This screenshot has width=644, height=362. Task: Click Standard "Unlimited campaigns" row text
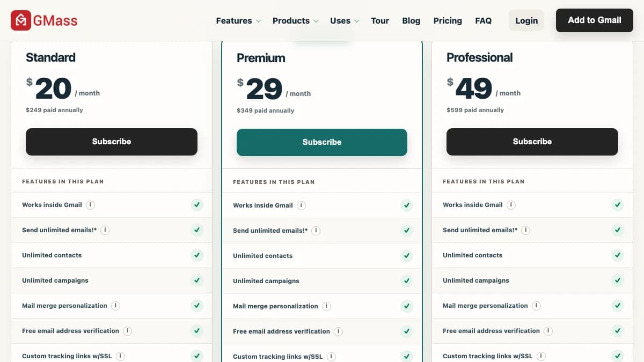point(55,280)
